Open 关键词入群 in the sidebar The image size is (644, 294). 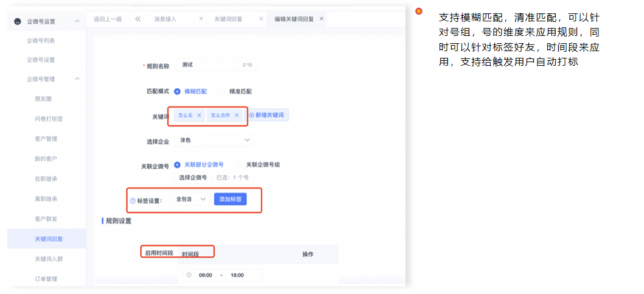tap(49, 259)
